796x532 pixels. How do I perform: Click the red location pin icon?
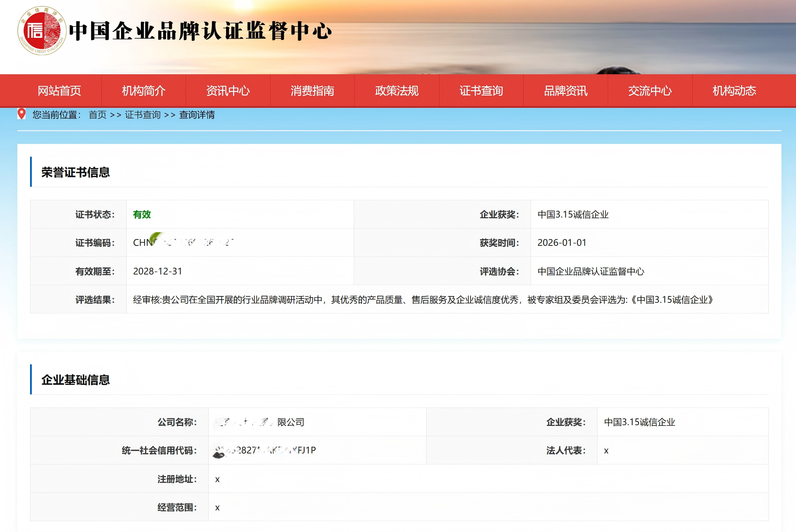pos(22,114)
